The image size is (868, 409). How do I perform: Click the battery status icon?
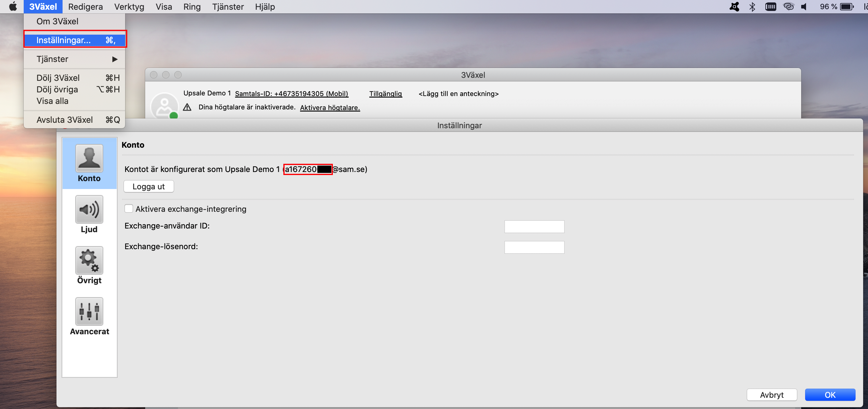point(847,6)
